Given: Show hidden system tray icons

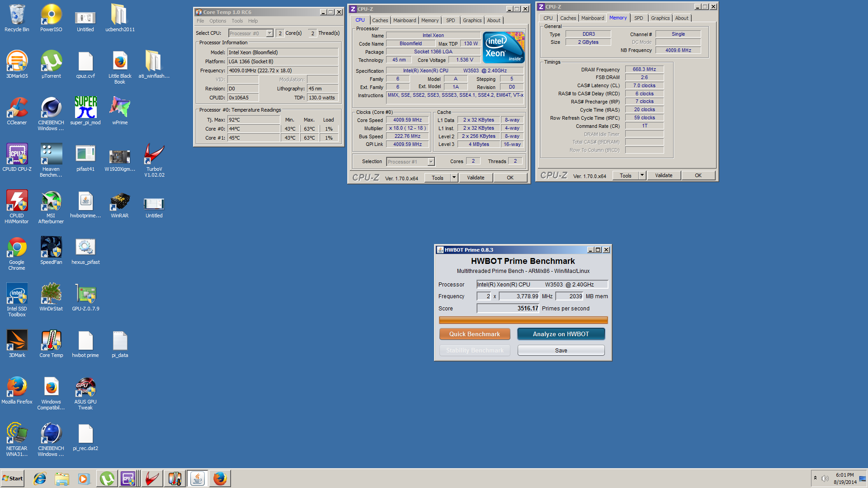Looking at the screenshot, I should (815, 478).
